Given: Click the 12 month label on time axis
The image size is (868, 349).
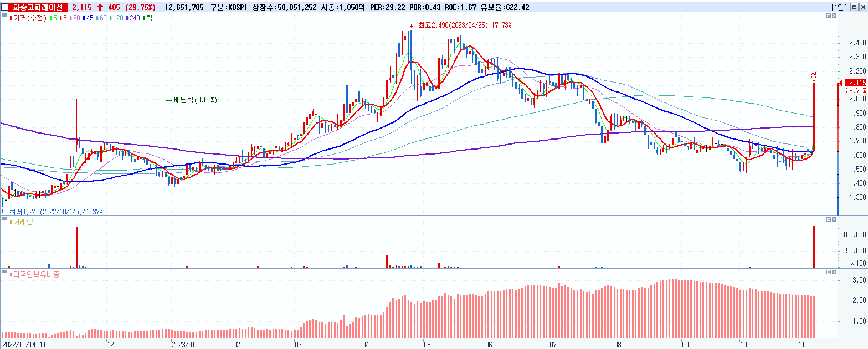Looking at the screenshot, I should tap(111, 343).
